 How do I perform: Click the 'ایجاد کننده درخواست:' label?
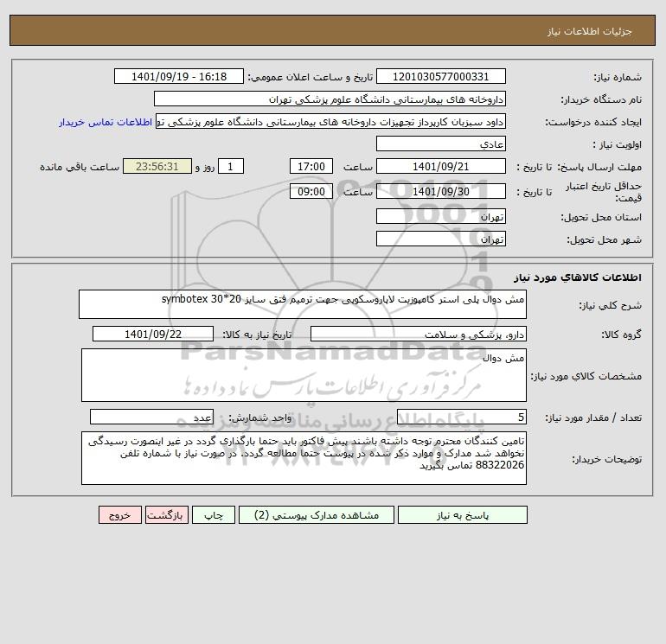[x=593, y=122]
